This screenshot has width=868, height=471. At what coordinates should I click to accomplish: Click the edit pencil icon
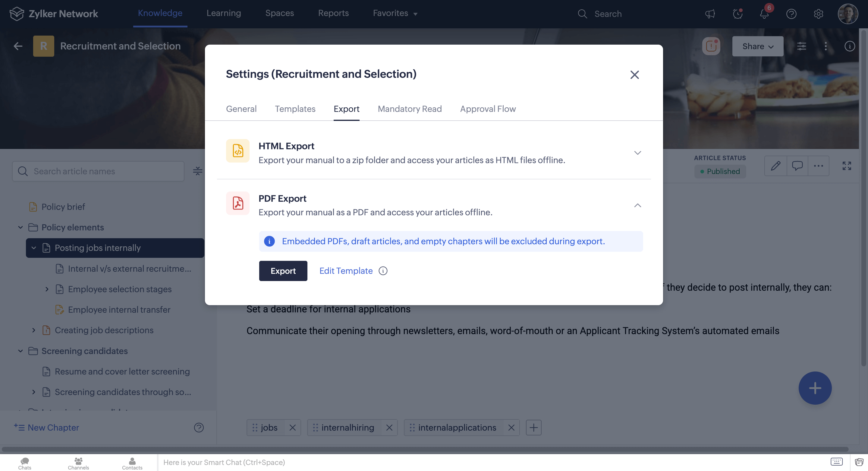[x=775, y=166]
